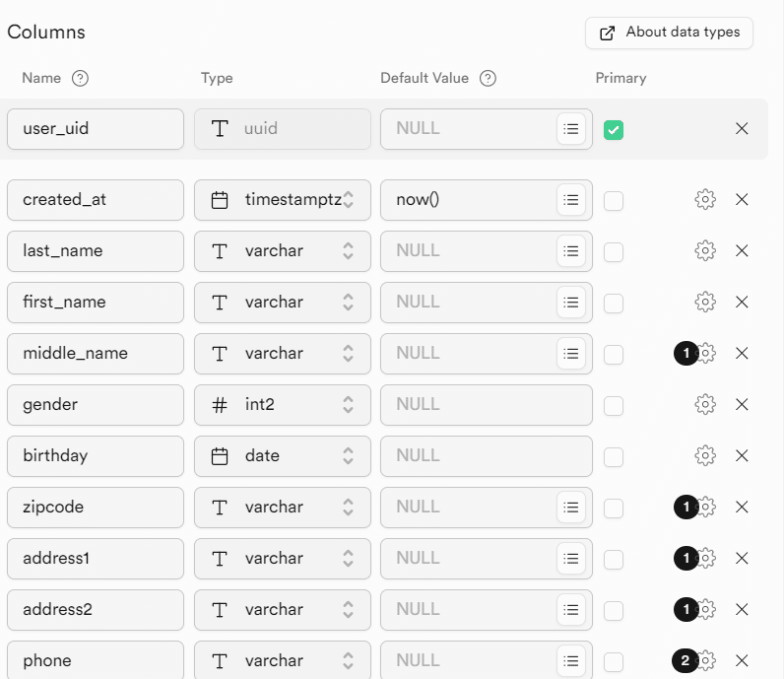This screenshot has width=784, height=679.
Task: Mark created_at as primary key
Action: tap(614, 200)
